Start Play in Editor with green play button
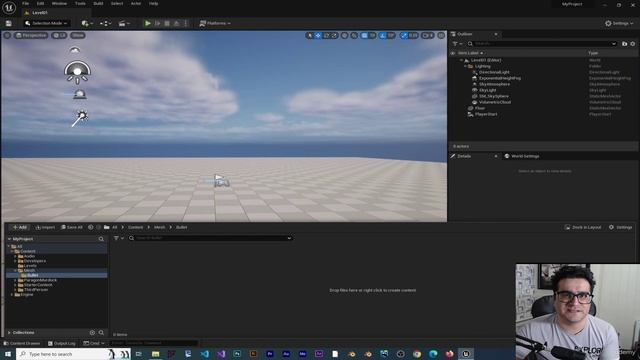 [x=148, y=23]
